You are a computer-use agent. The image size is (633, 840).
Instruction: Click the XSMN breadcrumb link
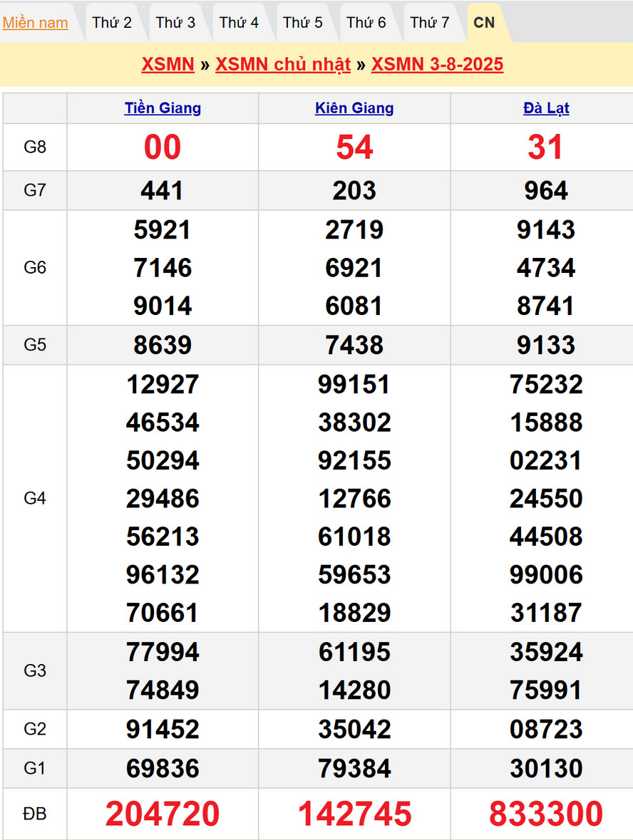tap(168, 64)
